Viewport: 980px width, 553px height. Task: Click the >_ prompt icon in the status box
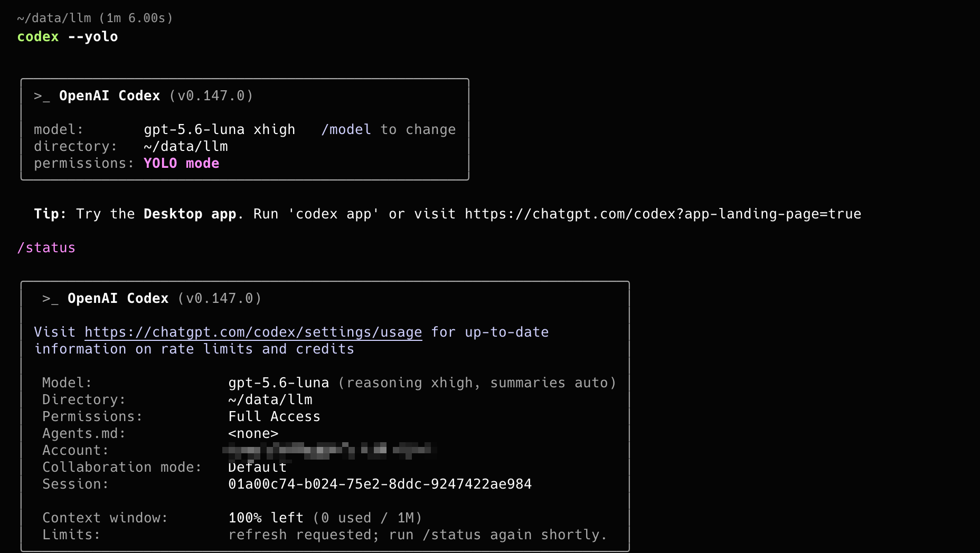tap(50, 299)
